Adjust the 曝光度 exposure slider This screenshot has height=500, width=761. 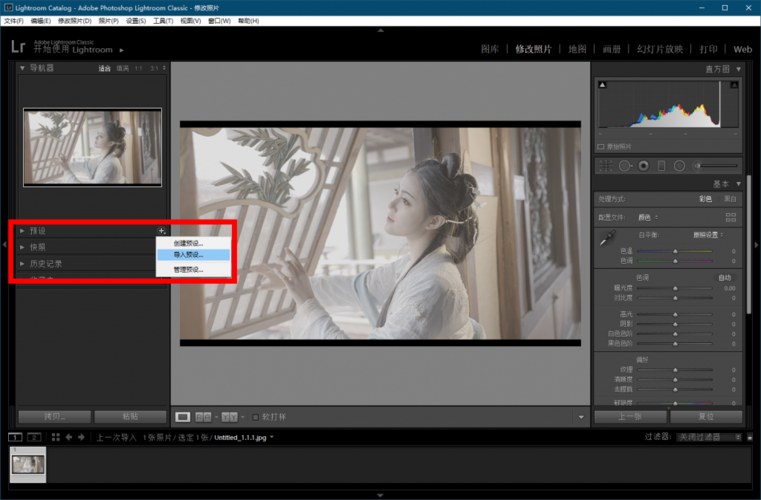pyautogui.click(x=675, y=288)
